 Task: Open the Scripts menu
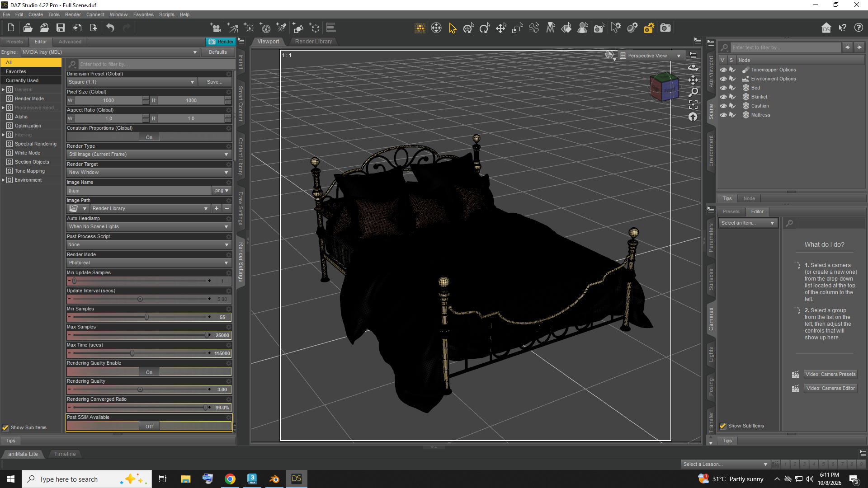click(x=166, y=14)
